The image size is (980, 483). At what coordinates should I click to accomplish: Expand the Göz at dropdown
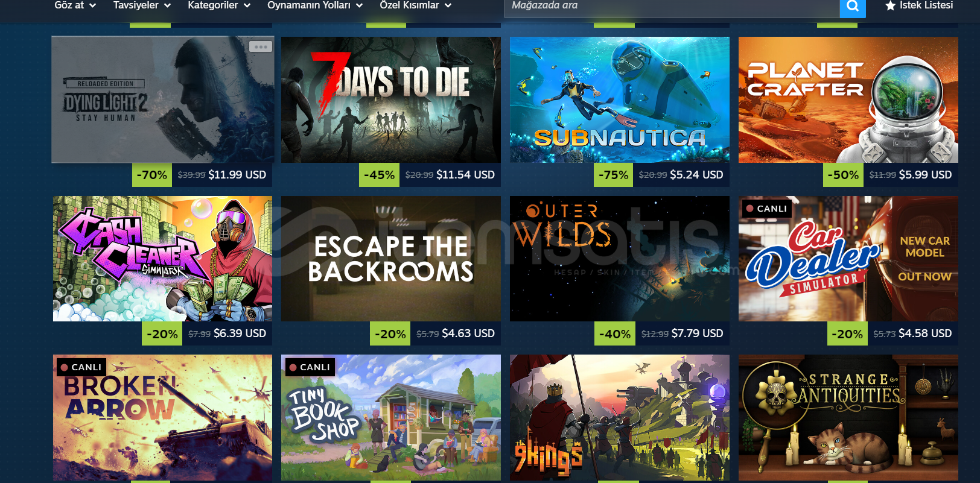pyautogui.click(x=75, y=5)
